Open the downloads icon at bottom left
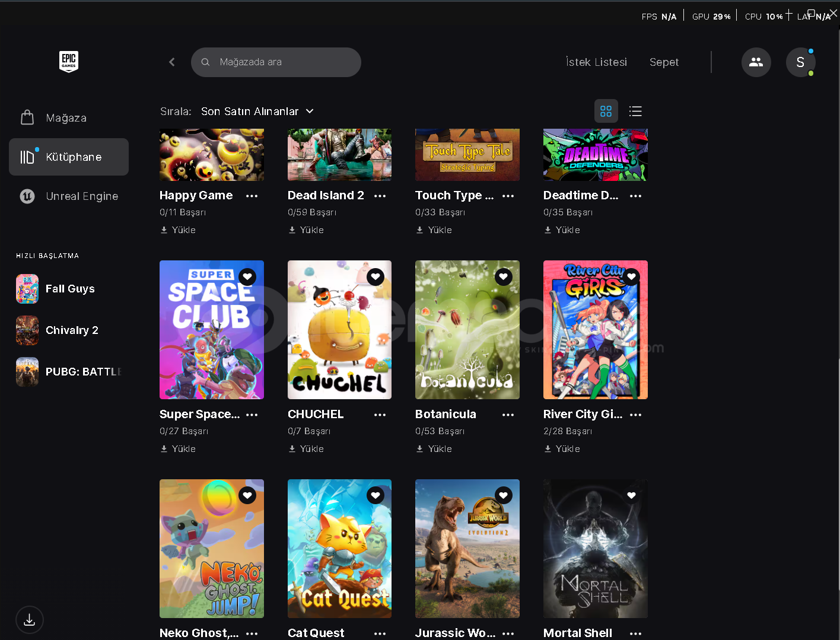This screenshot has width=840, height=640. 29,620
